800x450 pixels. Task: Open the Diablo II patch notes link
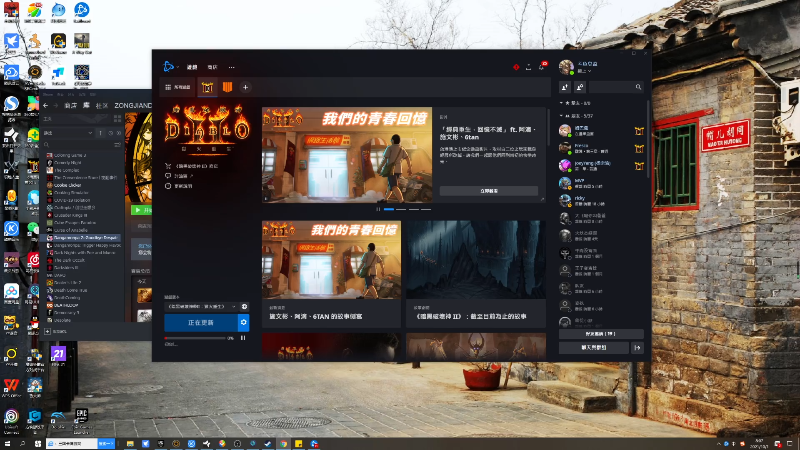tap(179, 186)
